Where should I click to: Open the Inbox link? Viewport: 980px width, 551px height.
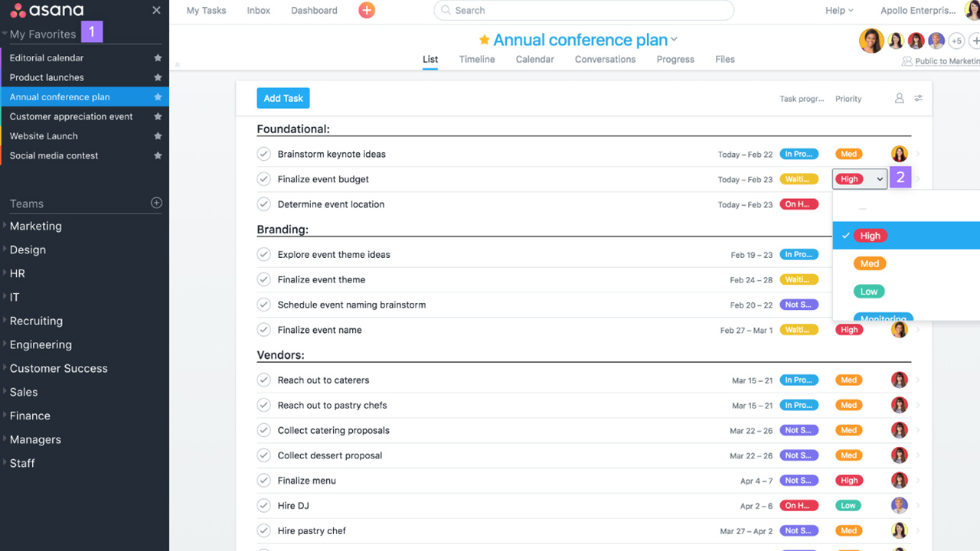pos(259,11)
